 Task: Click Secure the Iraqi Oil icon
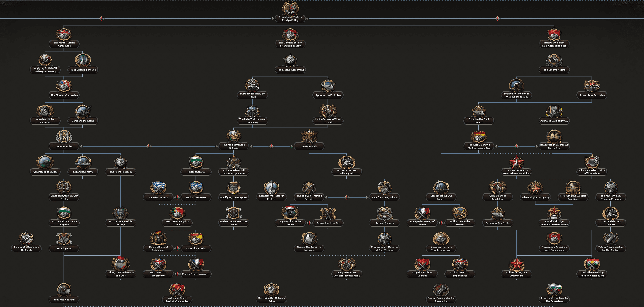point(328,214)
